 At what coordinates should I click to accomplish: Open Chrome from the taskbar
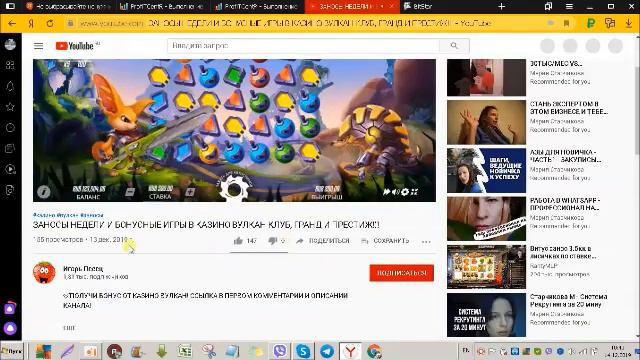[374, 351]
